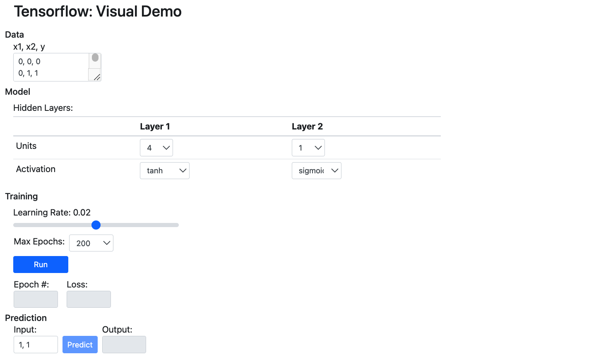Click the 'Input:' label in Prediction
Screen dimensions: 596x364
[x=25, y=330]
